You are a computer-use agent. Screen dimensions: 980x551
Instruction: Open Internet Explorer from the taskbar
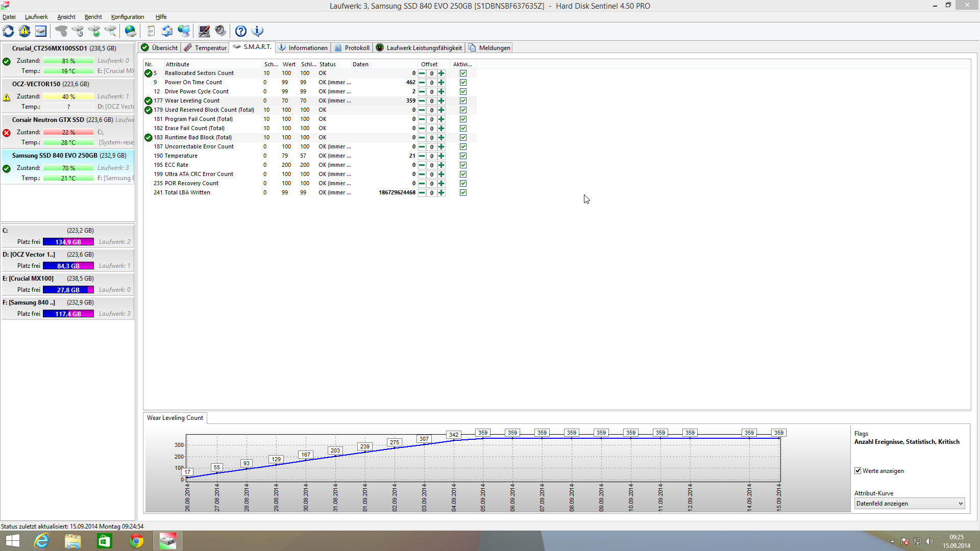(41, 541)
